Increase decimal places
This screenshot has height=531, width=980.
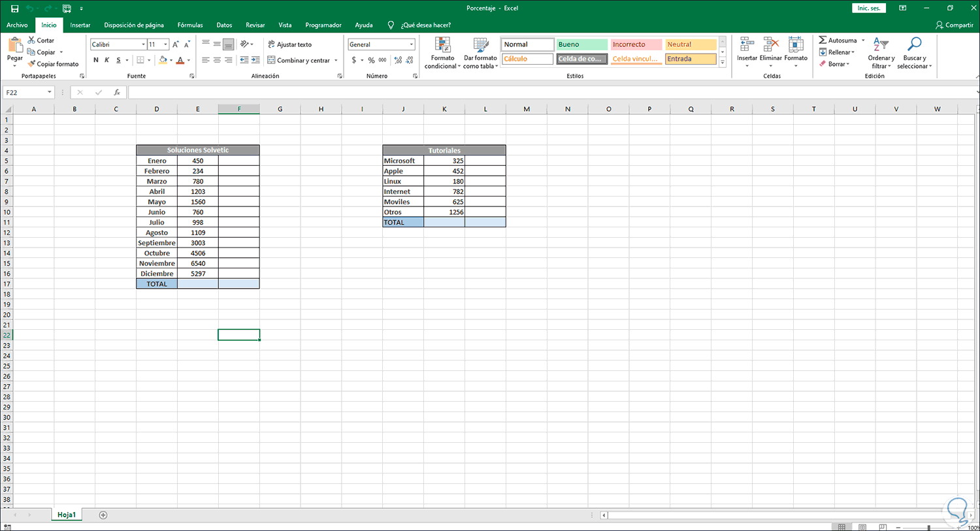point(398,60)
